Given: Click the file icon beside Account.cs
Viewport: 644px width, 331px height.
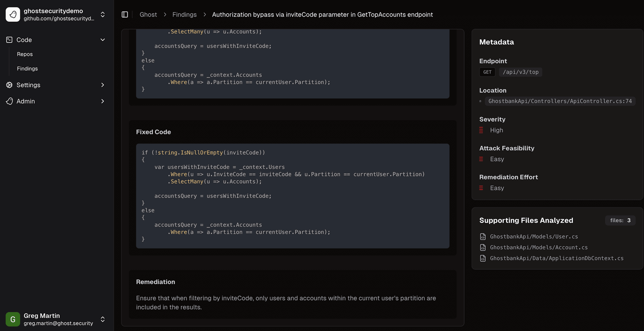Looking at the screenshot, I should pos(483,248).
